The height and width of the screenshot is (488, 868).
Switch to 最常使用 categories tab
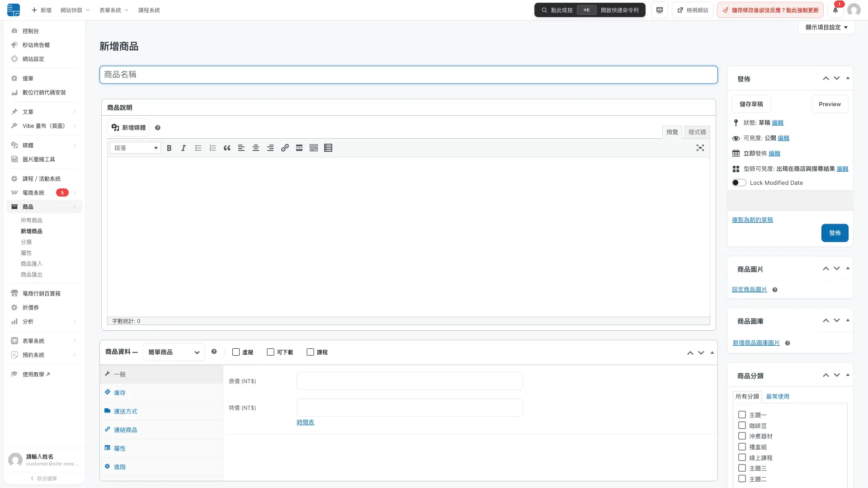pos(778,396)
